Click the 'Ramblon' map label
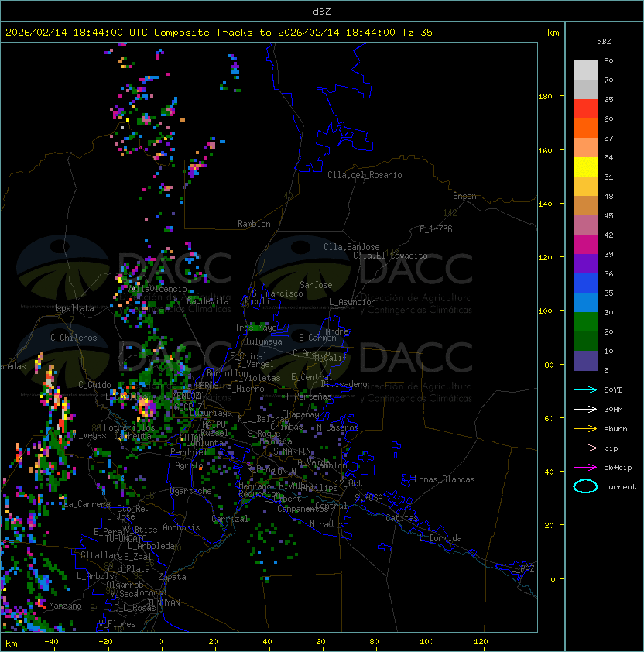The height and width of the screenshot is (652, 644). (x=254, y=224)
